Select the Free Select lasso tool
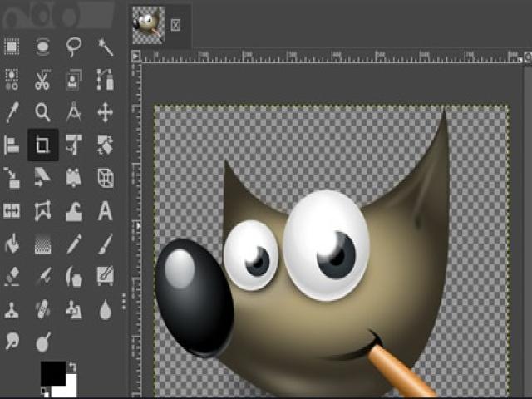Image resolution: width=532 pixels, height=399 pixels. [74, 47]
